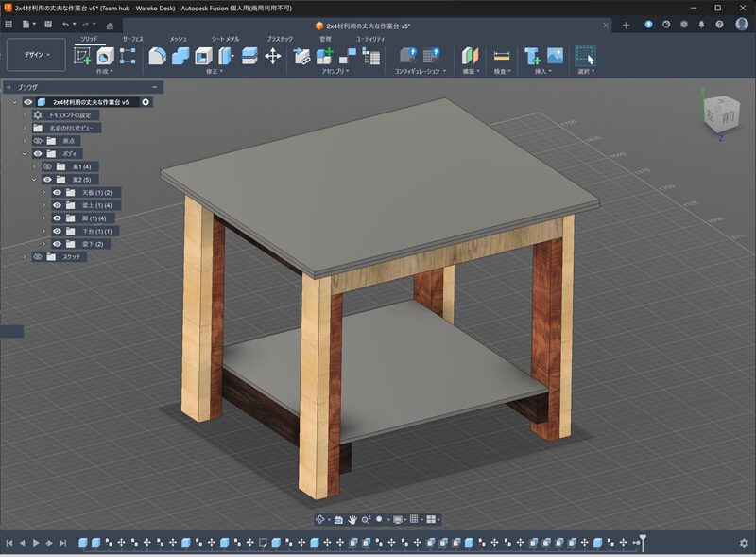
Task: Hide the ボディ folder visibility
Action: [38, 153]
